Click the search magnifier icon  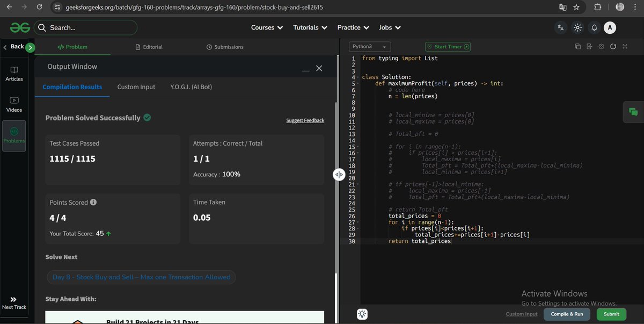pos(42,27)
